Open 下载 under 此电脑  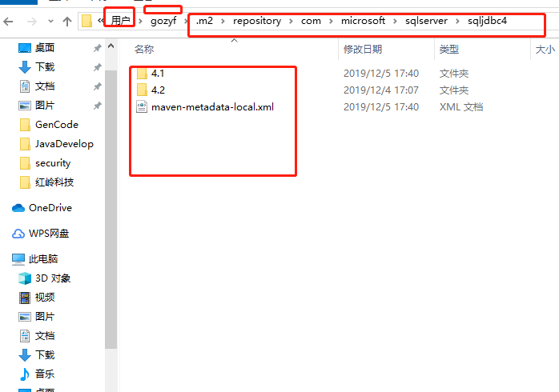coord(45,355)
